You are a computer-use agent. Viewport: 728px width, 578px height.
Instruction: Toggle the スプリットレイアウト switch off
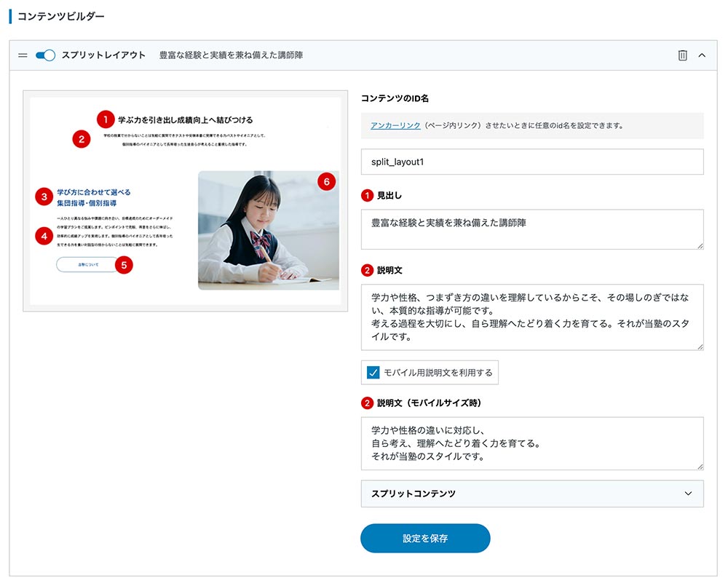tap(45, 55)
